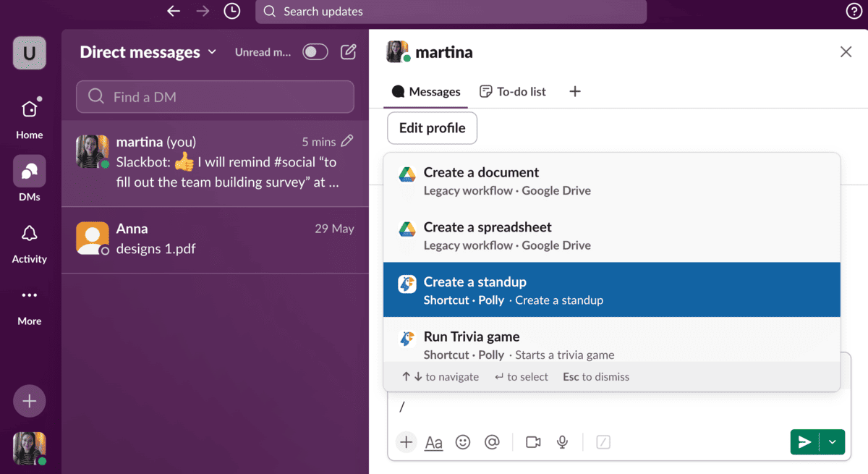Open martina (you) conversation row
868x474 pixels.
click(216, 163)
